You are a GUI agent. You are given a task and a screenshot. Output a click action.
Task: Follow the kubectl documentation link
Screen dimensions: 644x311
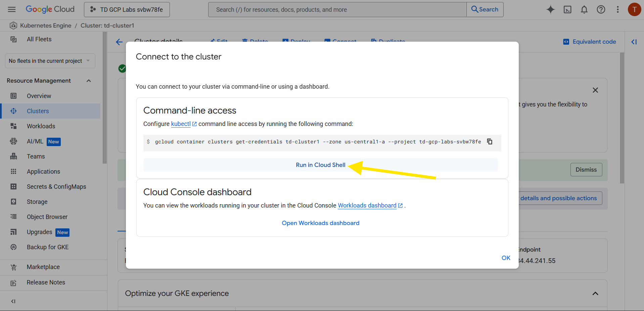coord(181,124)
